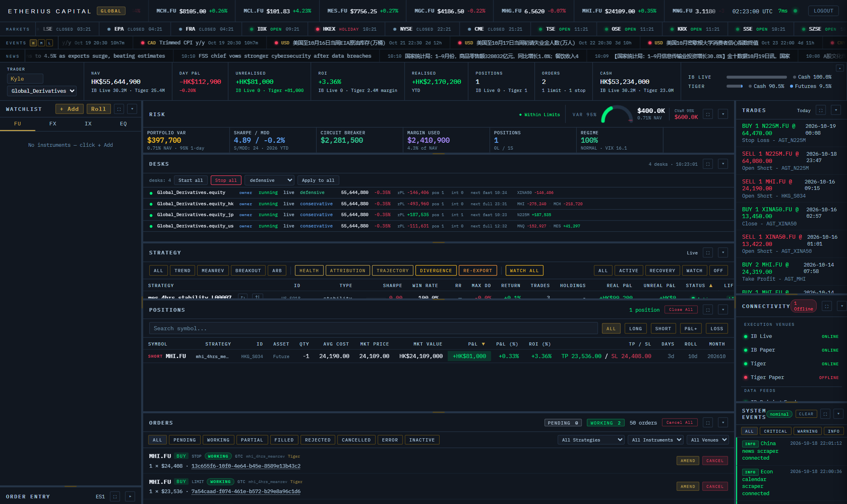Screen dimensions: 847x504
Task: Maximize the Order Entry panel
Action: tap(115, 497)
